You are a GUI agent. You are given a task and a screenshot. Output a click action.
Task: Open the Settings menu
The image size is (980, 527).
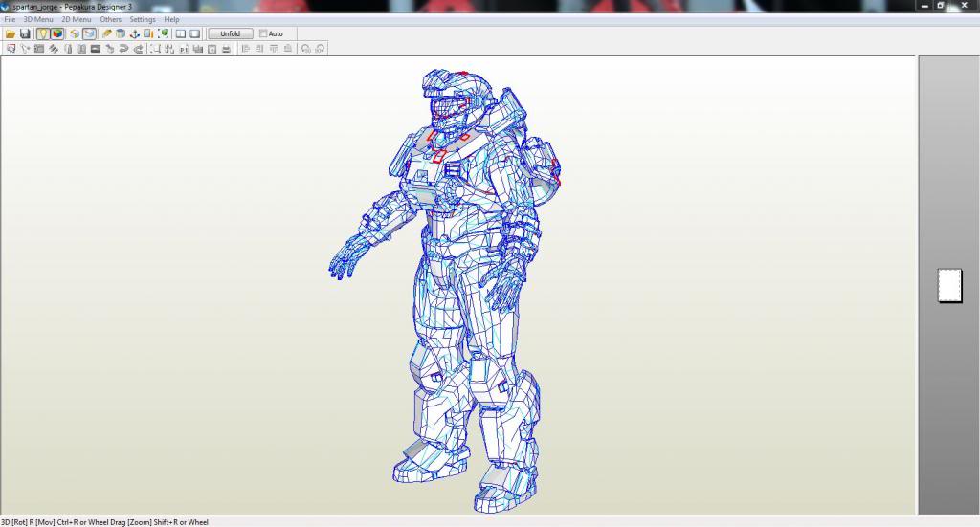143,19
